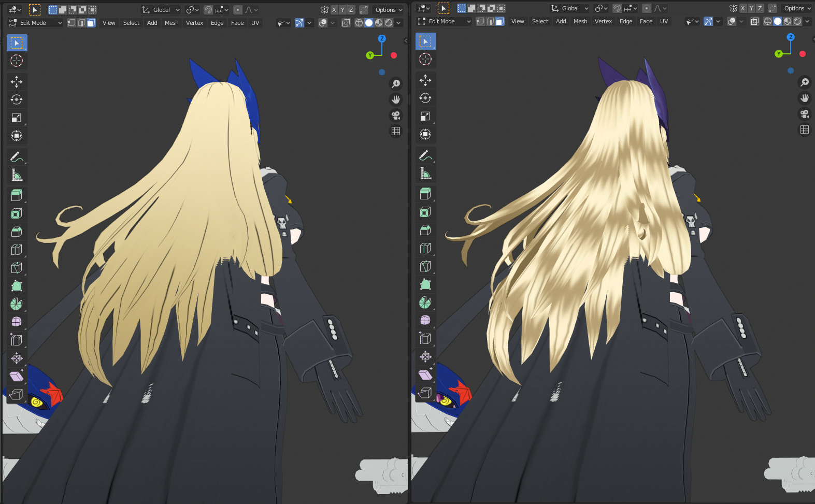Switch right viewport to material preview shading
This screenshot has height=504, width=815.
[x=788, y=21]
